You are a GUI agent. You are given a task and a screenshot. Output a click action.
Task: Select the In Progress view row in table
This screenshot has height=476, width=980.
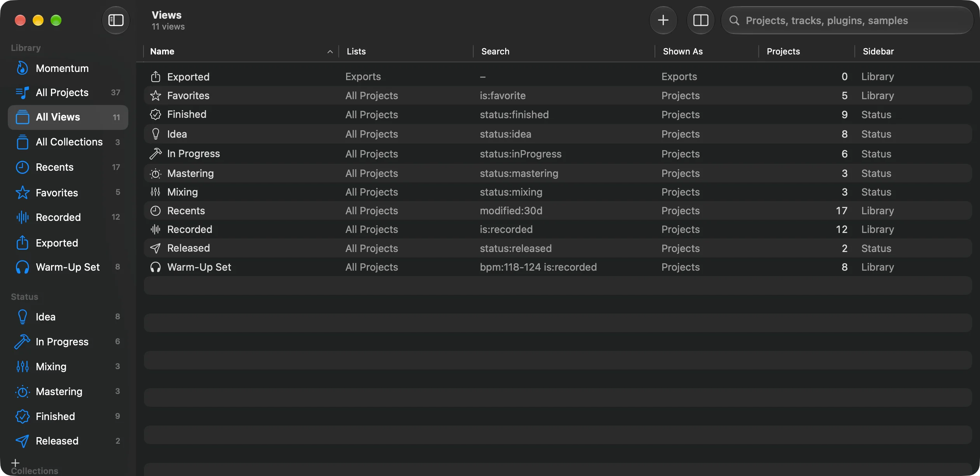(558, 154)
